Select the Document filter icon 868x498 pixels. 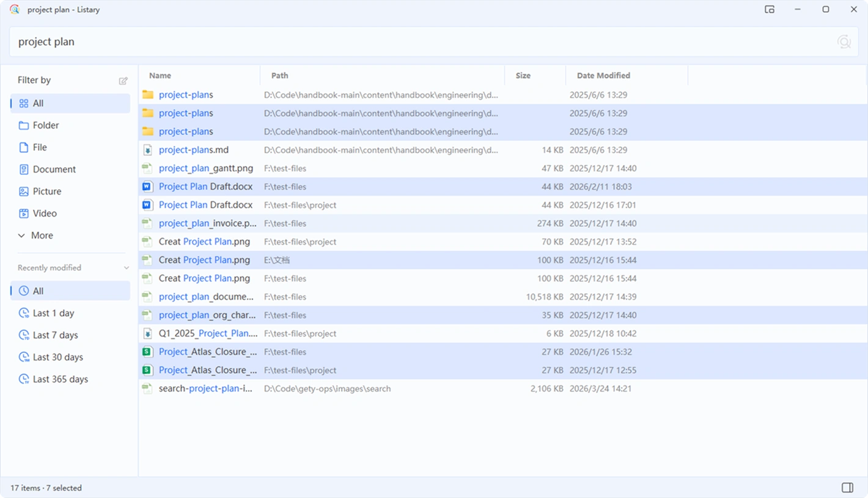tap(24, 169)
